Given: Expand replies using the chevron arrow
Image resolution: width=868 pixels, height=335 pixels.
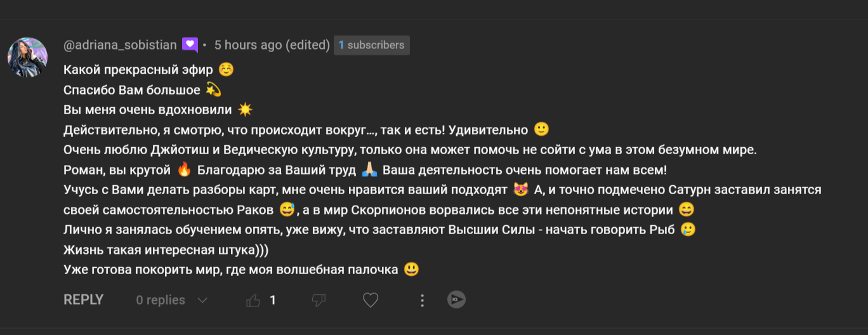Looking at the screenshot, I should click(202, 300).
